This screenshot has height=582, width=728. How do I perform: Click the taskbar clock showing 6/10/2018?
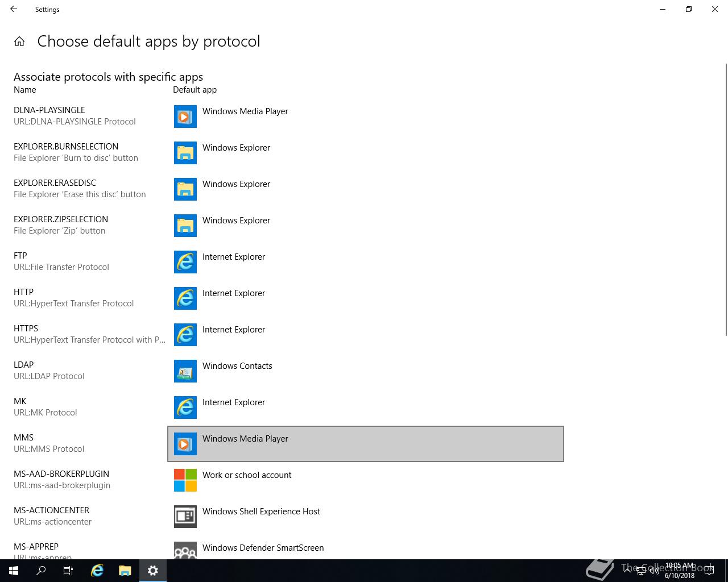680,571
